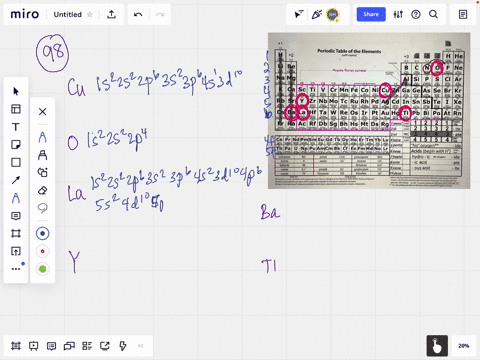Select the active pen tool in main toolbar

point(16,198)
